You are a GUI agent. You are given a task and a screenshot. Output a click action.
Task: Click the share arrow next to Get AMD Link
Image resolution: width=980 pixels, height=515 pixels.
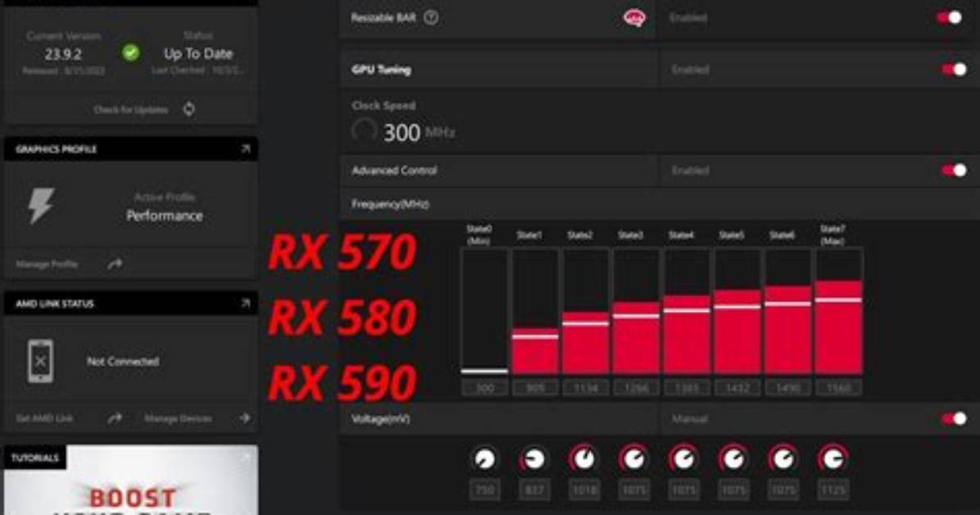[x=115, y=418]
